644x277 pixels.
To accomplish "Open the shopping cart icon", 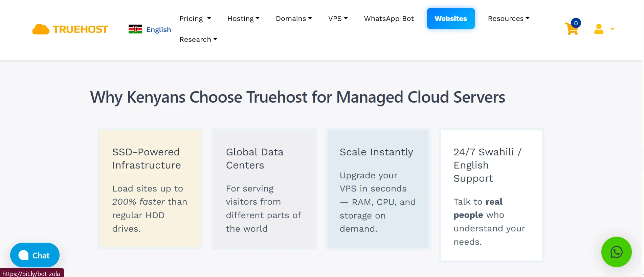I will coord(571,29).
